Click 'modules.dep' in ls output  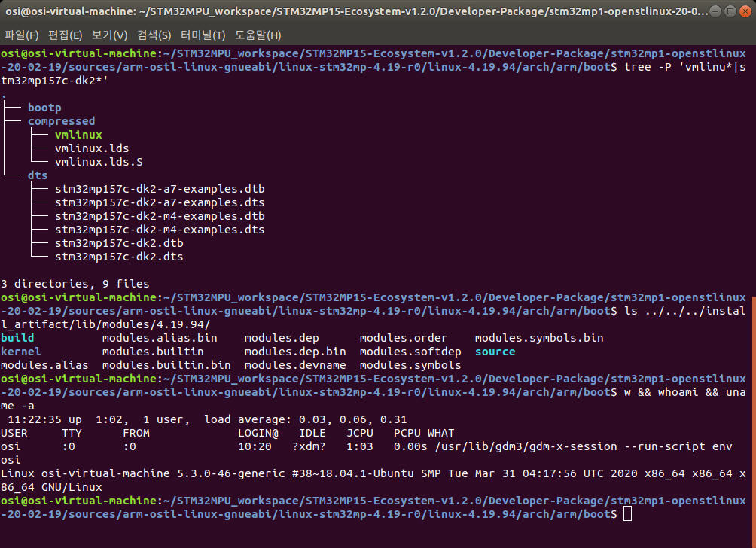[282, 338]
